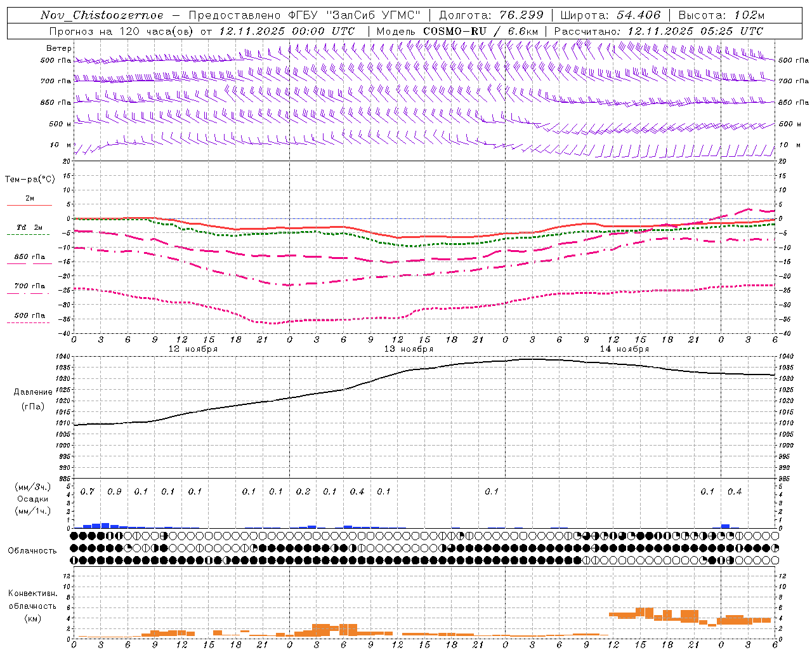Click Рассчитано: 12.11.2025 05:25 UTC timestamp
This screenshot has height=650, width=812.
tap(658, 31)
